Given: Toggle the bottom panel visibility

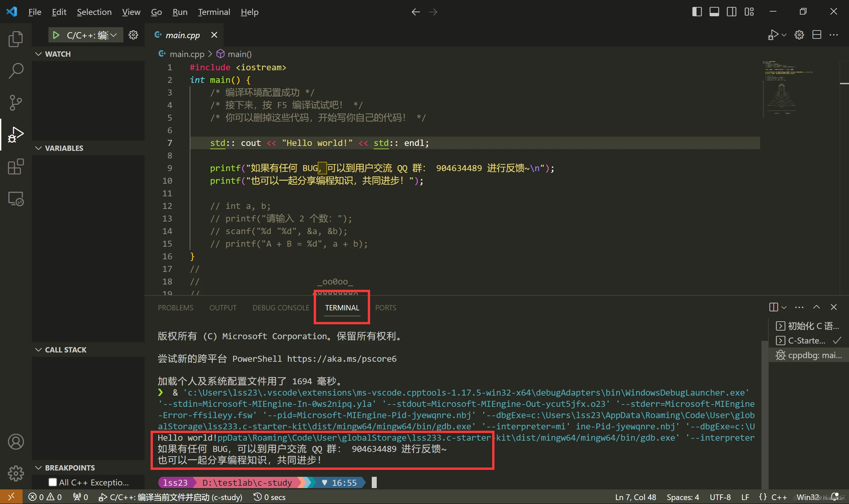Looking at the screenshot, I should [714, 12].
